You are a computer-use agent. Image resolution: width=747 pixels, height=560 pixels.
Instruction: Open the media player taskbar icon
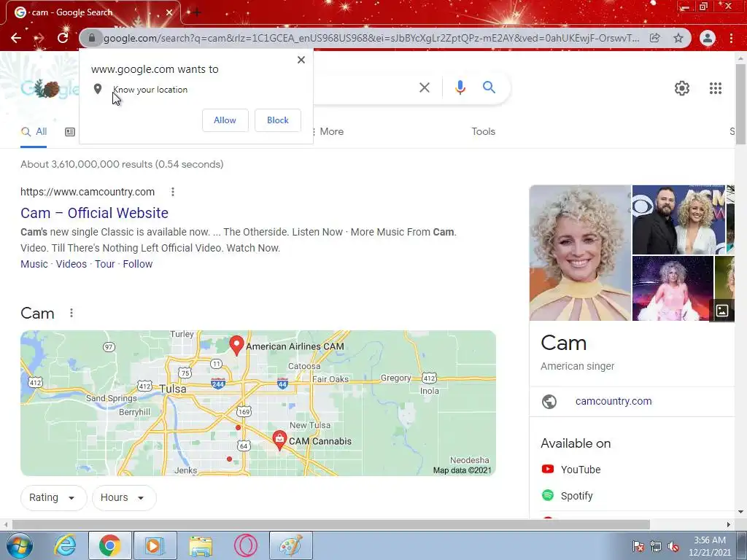pos(155,545)
